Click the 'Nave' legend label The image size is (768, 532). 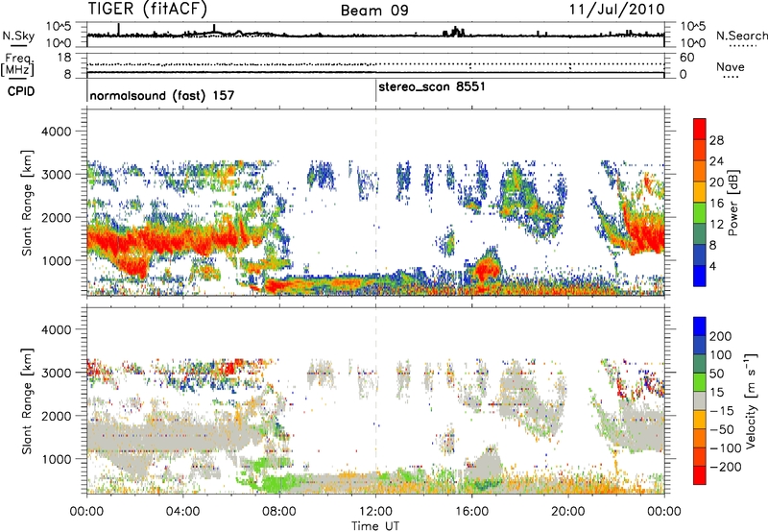click(x=731, y=66)
